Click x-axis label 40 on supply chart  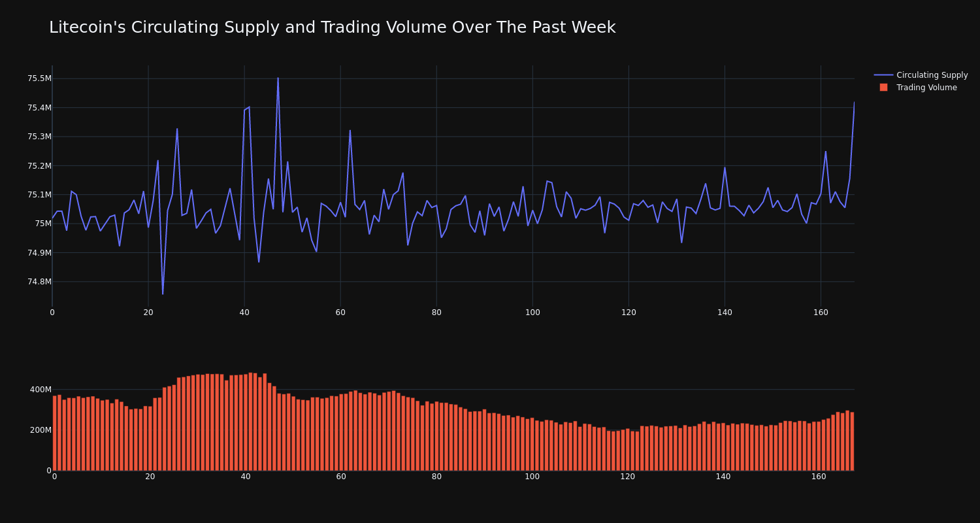[244, 312]
